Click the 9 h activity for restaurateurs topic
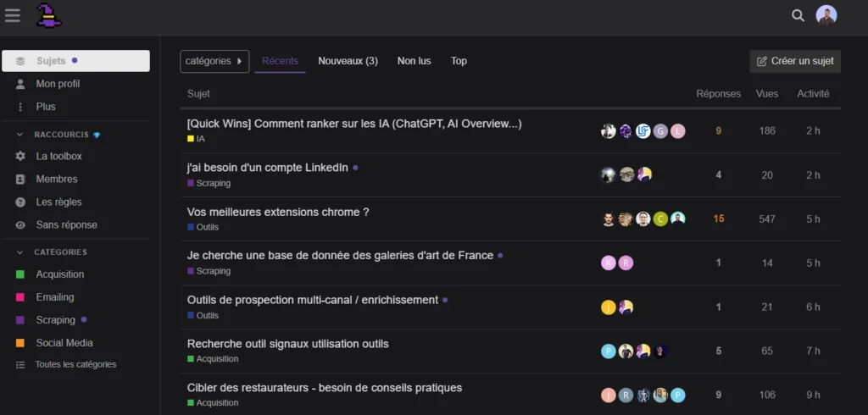 (x=813, y=395)
